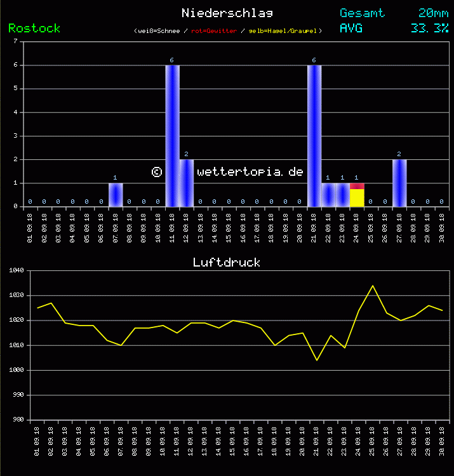Click the red rot=Gewitter legend entry
The image size is (454, 476).
pyautogui.click(x=214, y=31)
